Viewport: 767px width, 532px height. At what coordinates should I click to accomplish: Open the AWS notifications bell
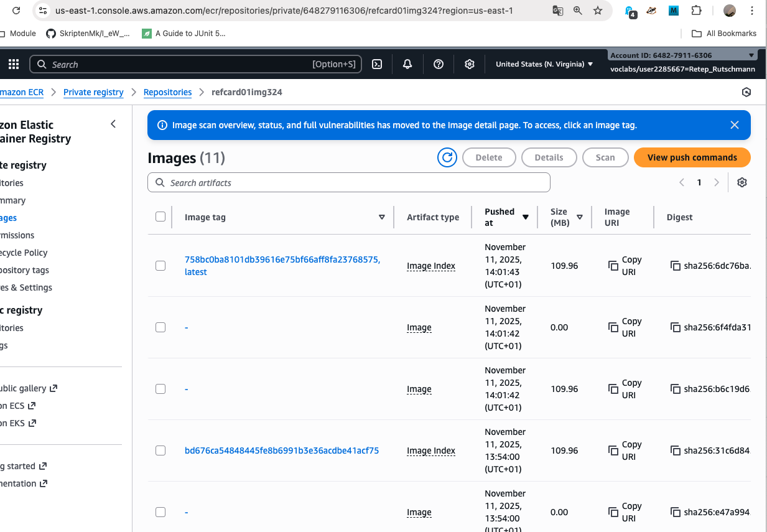[407, 64]
